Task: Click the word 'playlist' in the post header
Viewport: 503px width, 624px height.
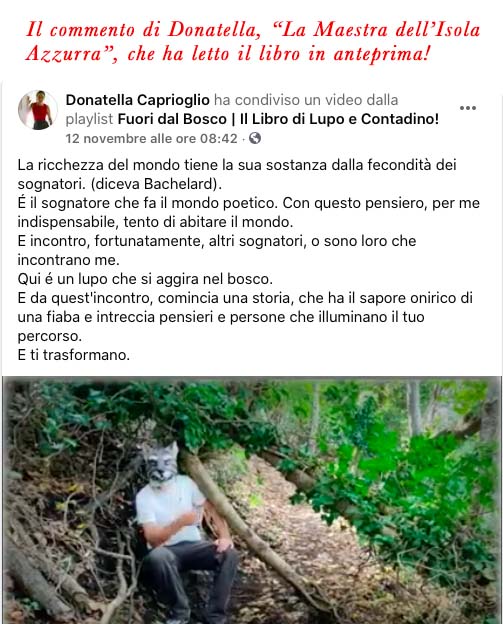Action: 90,119
